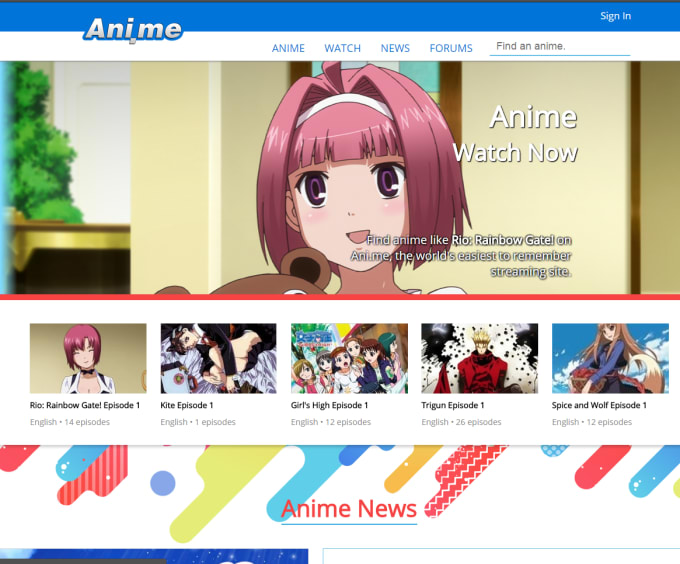Open the Sign In link

click(x=615, y=16)
